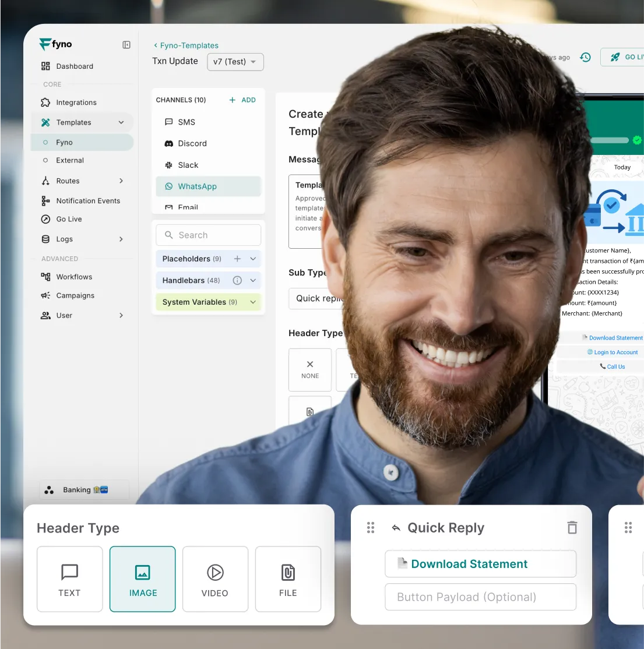644x649 pixels.
Task: Select Fyno under Templates
Action: pyautogui.click(x=82, y=142)
